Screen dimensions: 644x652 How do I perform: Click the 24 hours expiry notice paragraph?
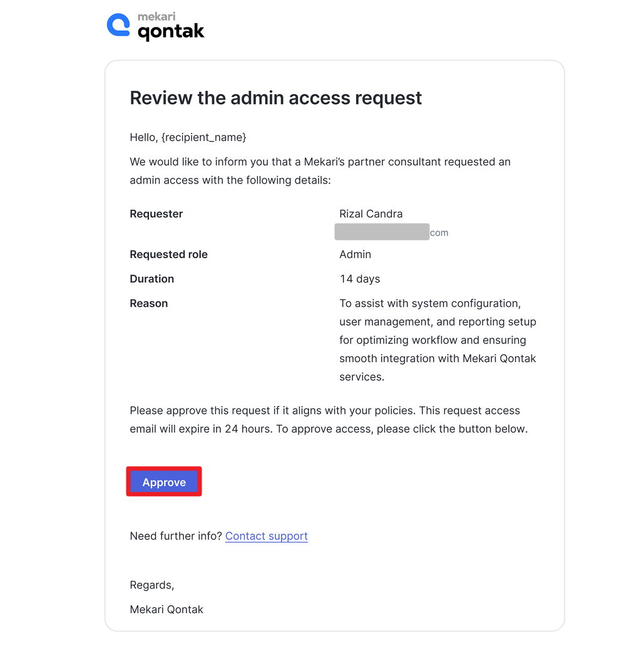[328, 420]
